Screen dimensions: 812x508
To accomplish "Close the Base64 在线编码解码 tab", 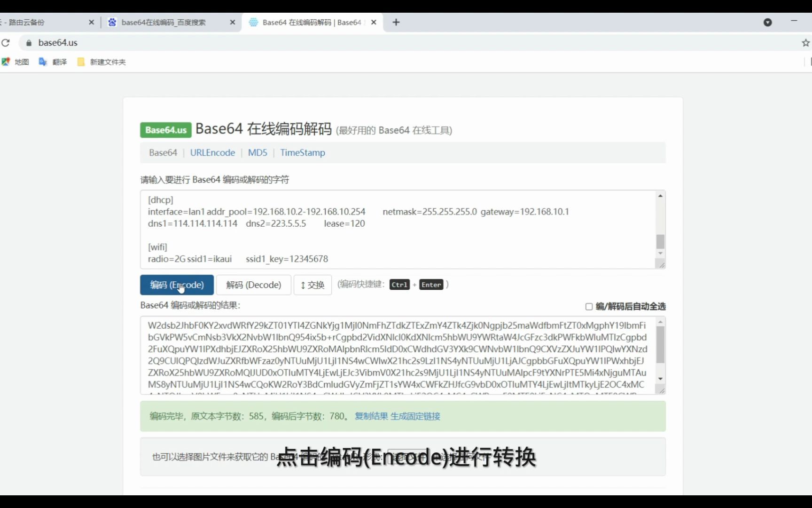I will click(374, 22).
